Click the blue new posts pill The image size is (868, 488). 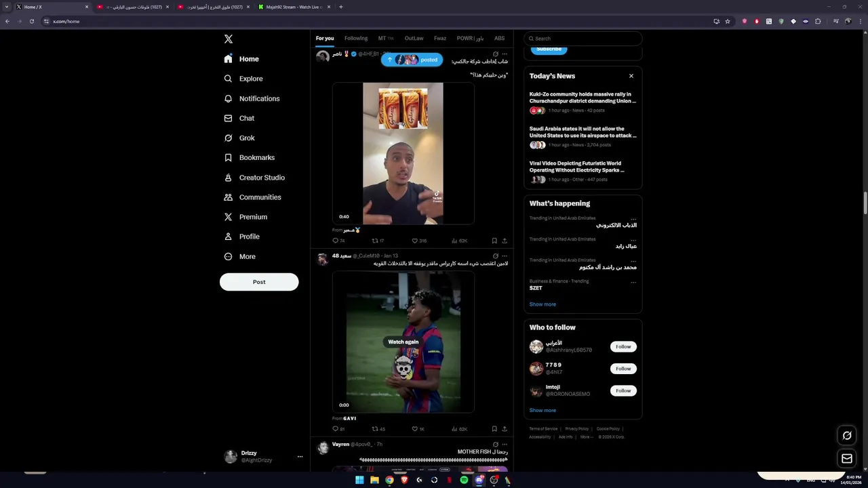point(412,60)
